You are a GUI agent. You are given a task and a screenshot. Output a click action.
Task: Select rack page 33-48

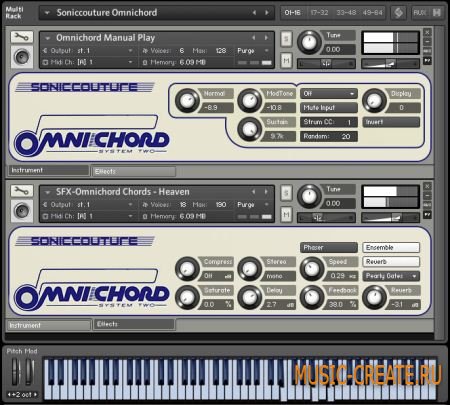(x=346, y=13)
